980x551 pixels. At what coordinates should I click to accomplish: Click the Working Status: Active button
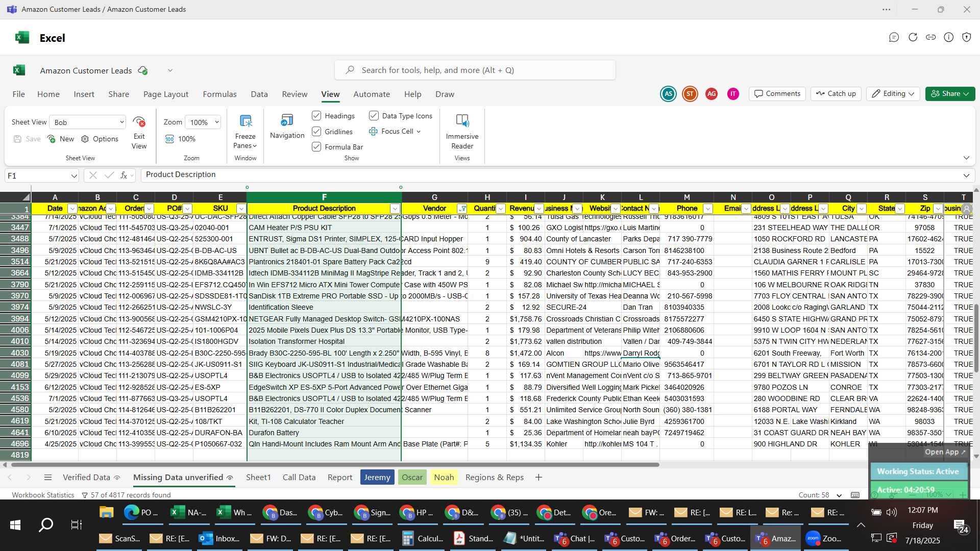(918, 471)
